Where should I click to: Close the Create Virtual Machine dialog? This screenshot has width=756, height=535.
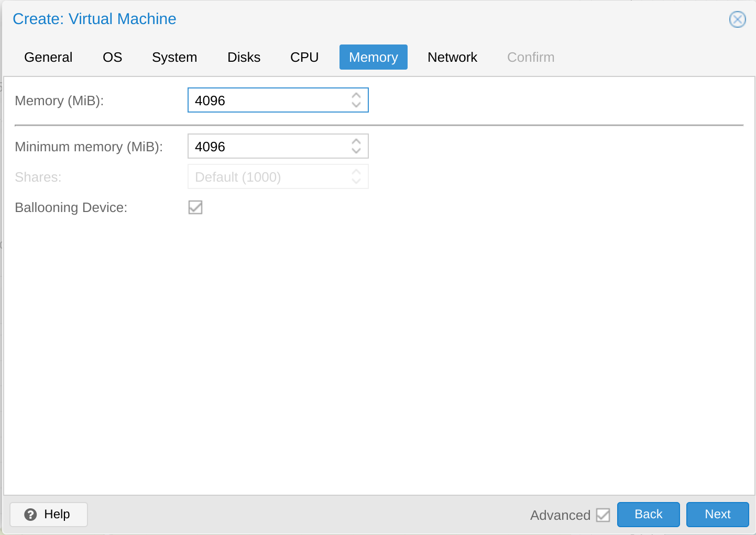pyautogui.click(x=737, y=19)
